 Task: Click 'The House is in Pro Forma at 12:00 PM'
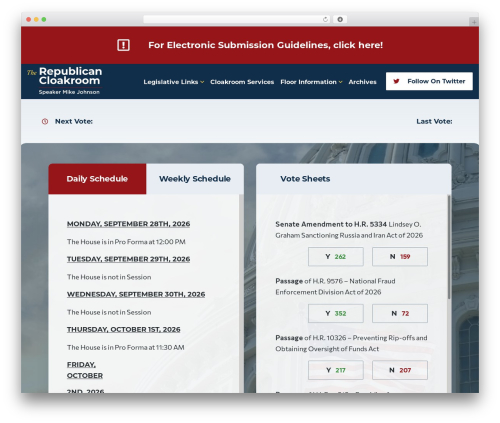coord(126,242)
